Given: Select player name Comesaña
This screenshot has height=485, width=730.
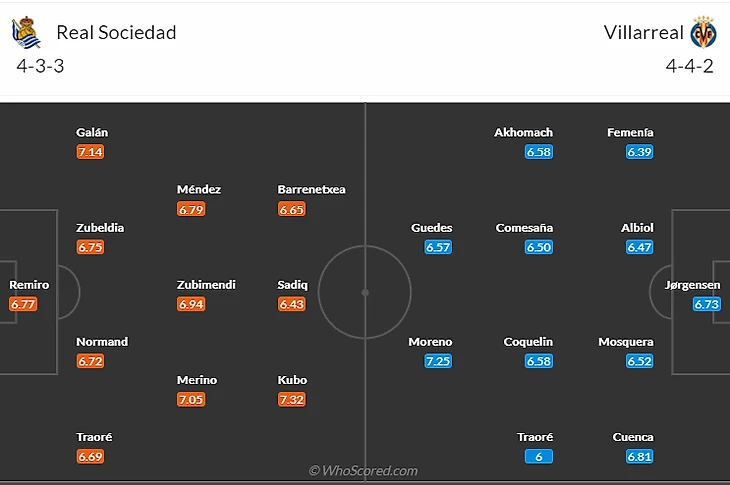Looking at the screenshot, I should click(x=524, y=228).
